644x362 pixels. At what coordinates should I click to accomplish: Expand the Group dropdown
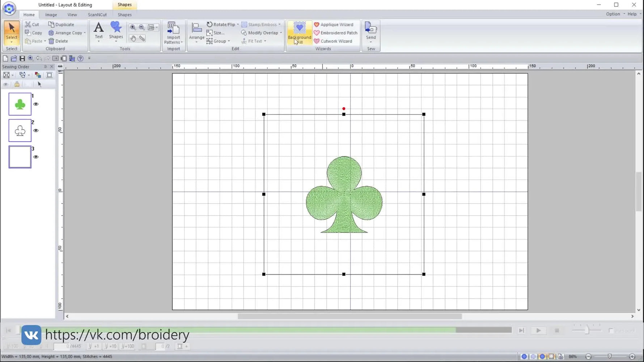click(x=229, y=41)
